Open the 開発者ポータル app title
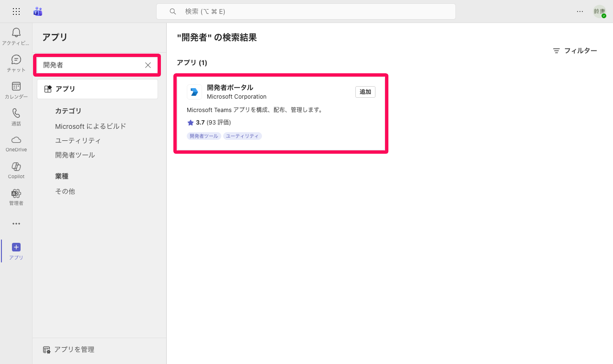Viewport: 613px width, 364px height. (x=230, y=88)
